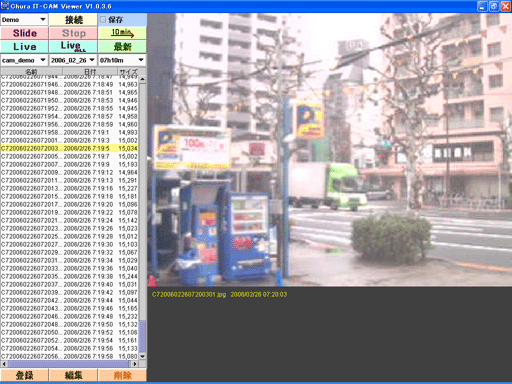Click the file list scroll up arrow
This screenshot has width=512, height=384.
tap(143, 79)
